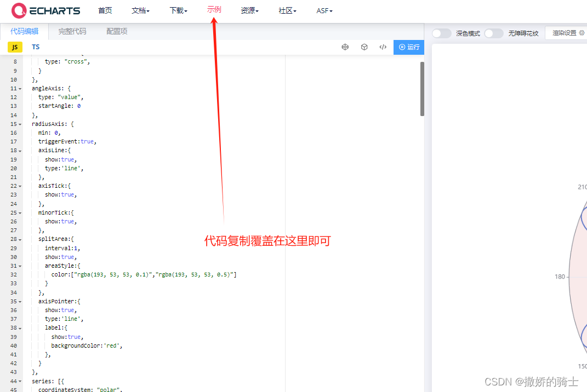Open the 渲染设置 settings panel
Screen dimensions: 587x392
point(565,33)
